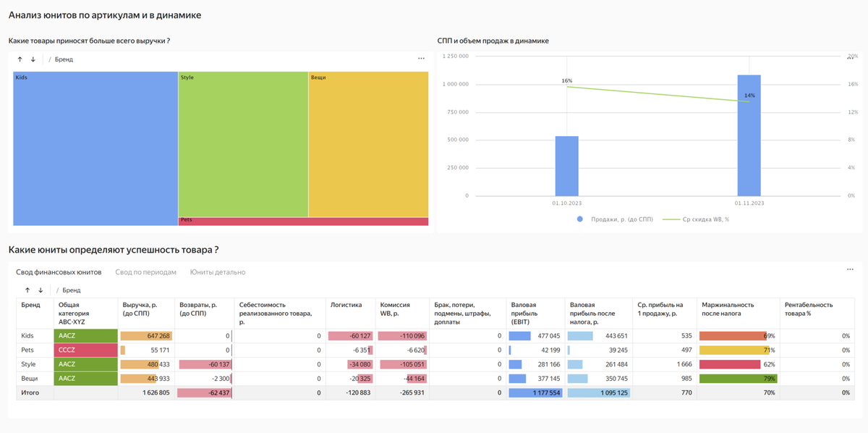This screenshot has height=433, width=868.
Task: Sort by 'Общая категория ABC-XYZ' column header
Action: tap(85, 314)
